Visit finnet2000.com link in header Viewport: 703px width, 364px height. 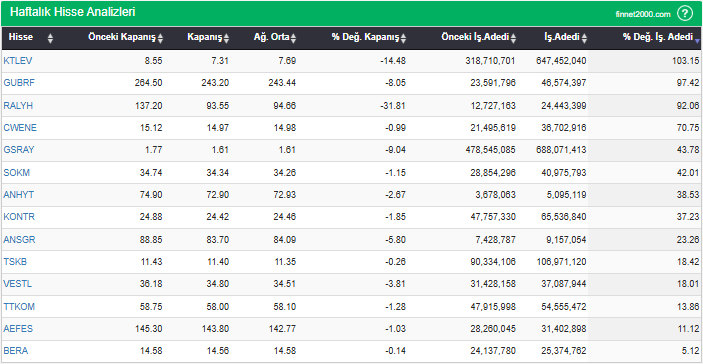tap(643, 14)
